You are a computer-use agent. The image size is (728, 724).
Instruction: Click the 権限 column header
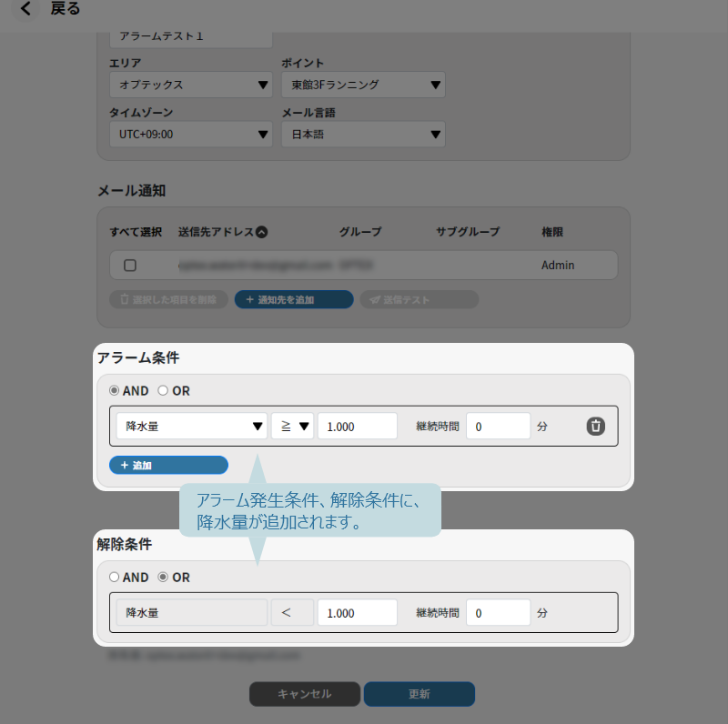pyautogui.click(x=552, y=232)
